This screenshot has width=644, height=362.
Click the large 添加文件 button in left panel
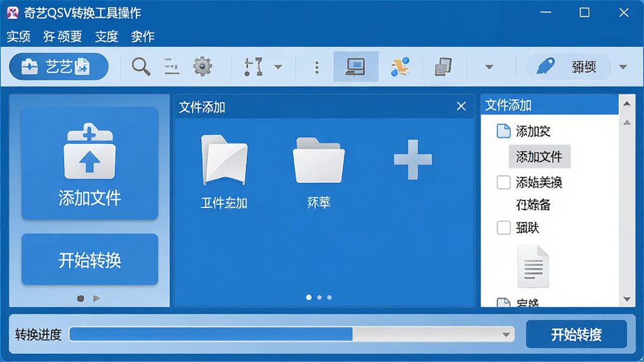pos(90,163)
